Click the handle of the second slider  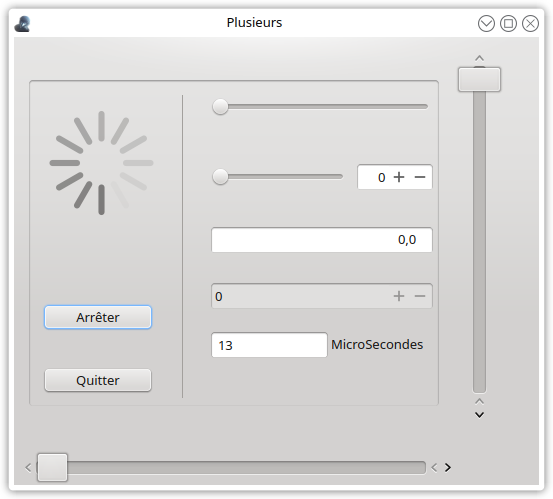(x=220, y=177)
